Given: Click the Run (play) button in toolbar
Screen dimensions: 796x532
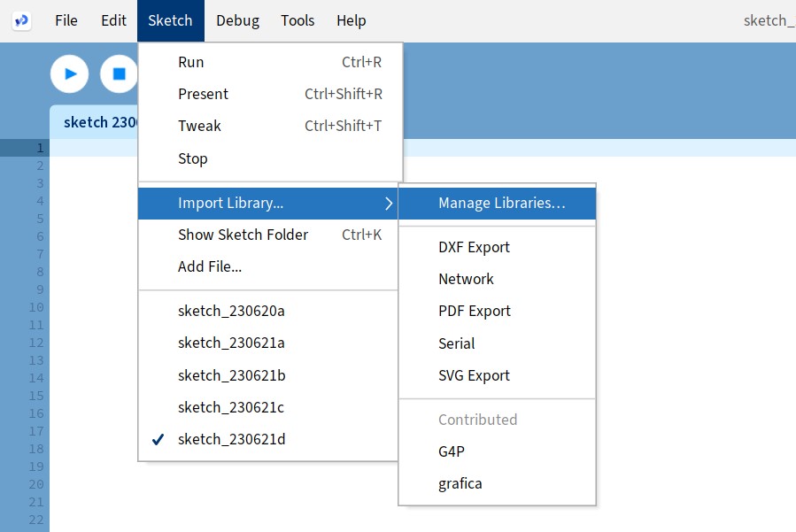Looking at the screenshot, I should 70,73.
